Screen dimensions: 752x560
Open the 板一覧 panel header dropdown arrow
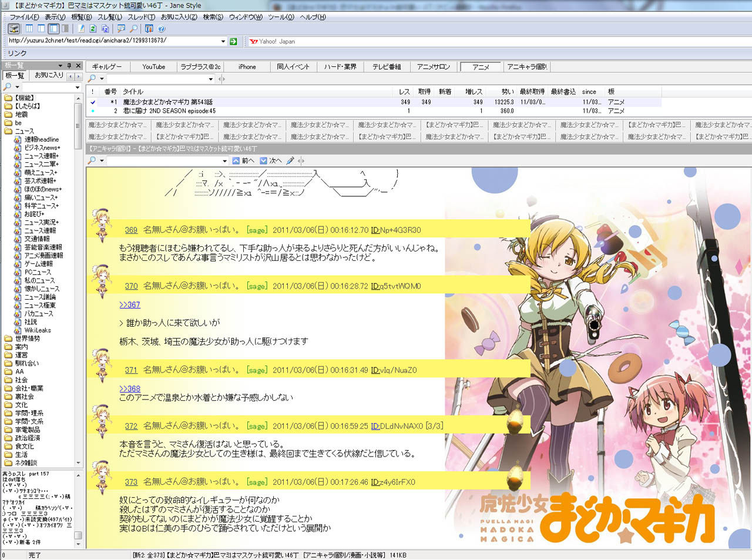pos(60,65)
